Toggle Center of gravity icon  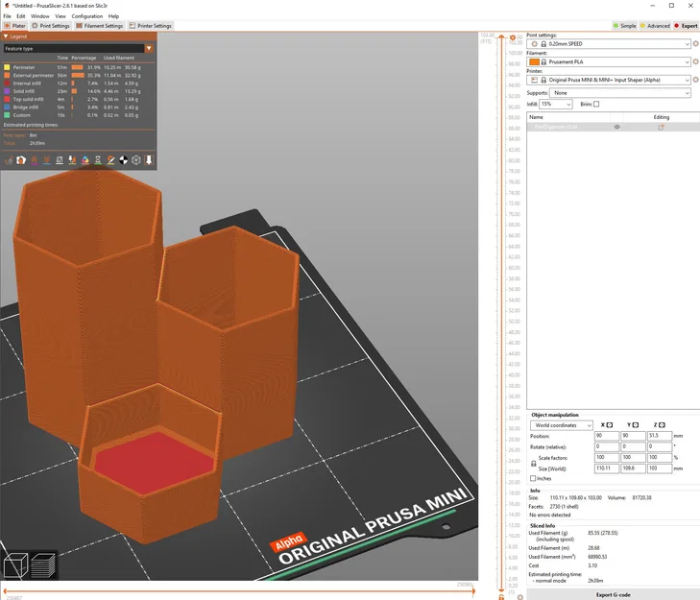click(x=124, y=159)
